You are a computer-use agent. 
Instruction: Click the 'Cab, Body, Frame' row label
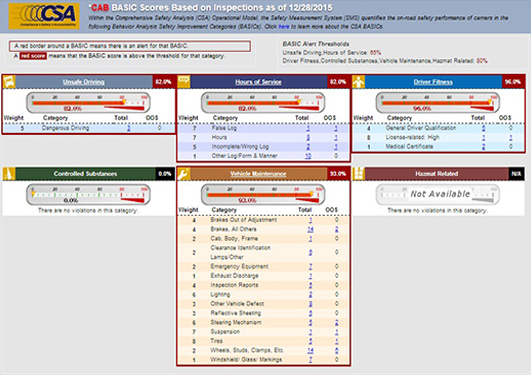[x=234, y=238]
